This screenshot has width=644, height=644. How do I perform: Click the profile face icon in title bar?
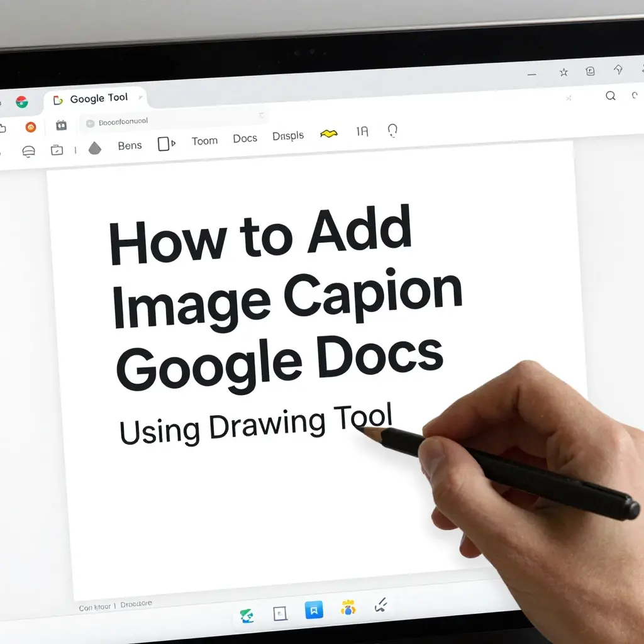[x=590, y=71]
